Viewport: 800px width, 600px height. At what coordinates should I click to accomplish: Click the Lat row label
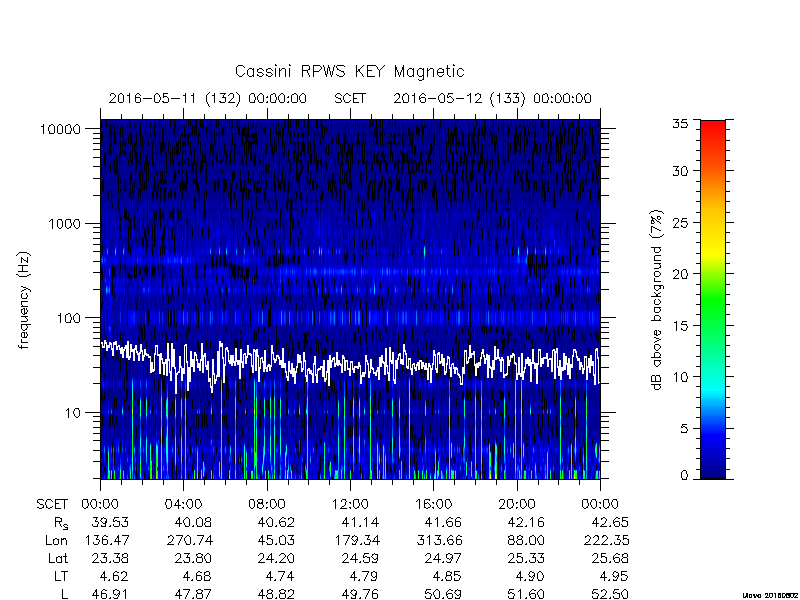click(x=58, y=559)
